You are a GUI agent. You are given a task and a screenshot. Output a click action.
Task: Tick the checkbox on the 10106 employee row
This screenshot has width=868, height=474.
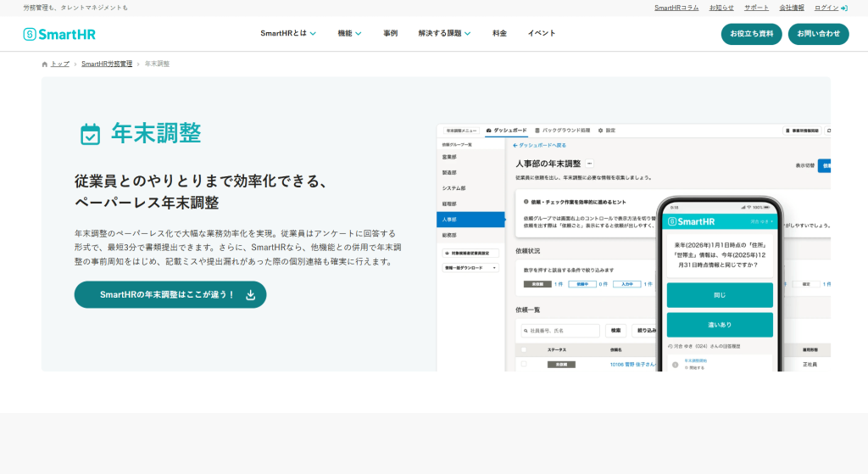[524, 365]
